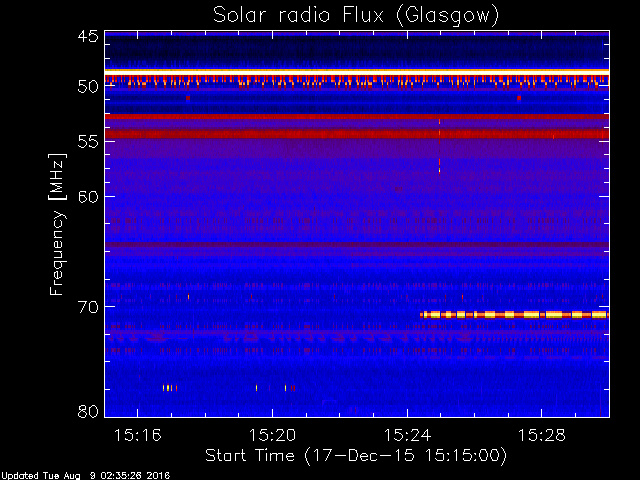640x480 pixels.
Task: Click the 'Solar radio Flux (Glasgow)' title
Action: click(x=356, y=16)
